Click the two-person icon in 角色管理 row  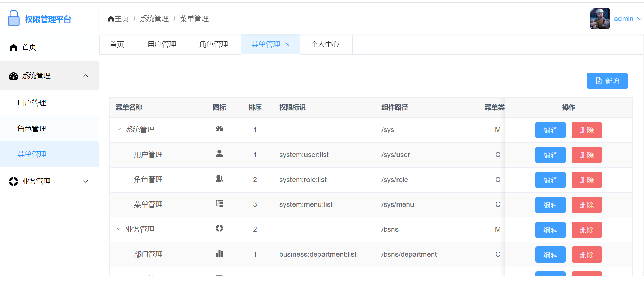pyautogui.click(x=219, y=179)
